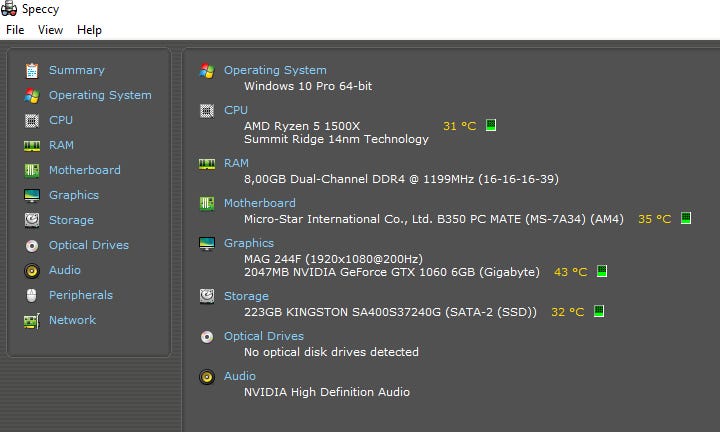Open the Help menu
This screenshot has height=432, width=720.
click(x=89, y=30)
